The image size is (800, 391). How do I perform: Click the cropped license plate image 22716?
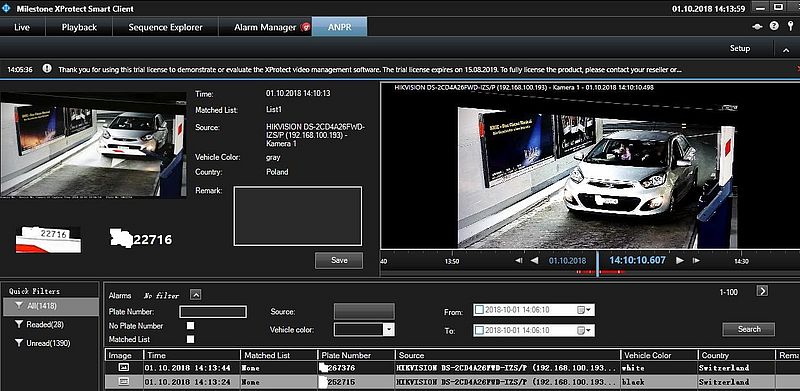pos(48,239)
